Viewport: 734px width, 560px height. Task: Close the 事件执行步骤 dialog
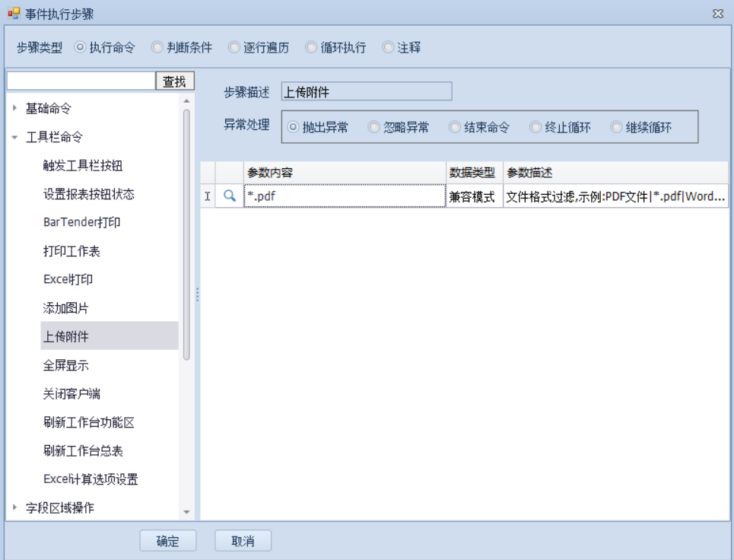717,13
